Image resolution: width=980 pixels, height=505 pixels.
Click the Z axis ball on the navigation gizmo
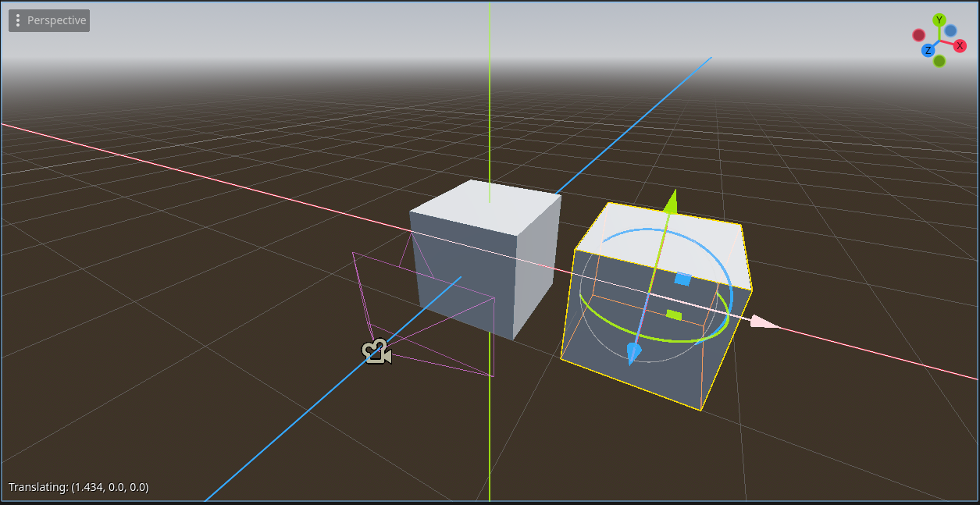928,49
